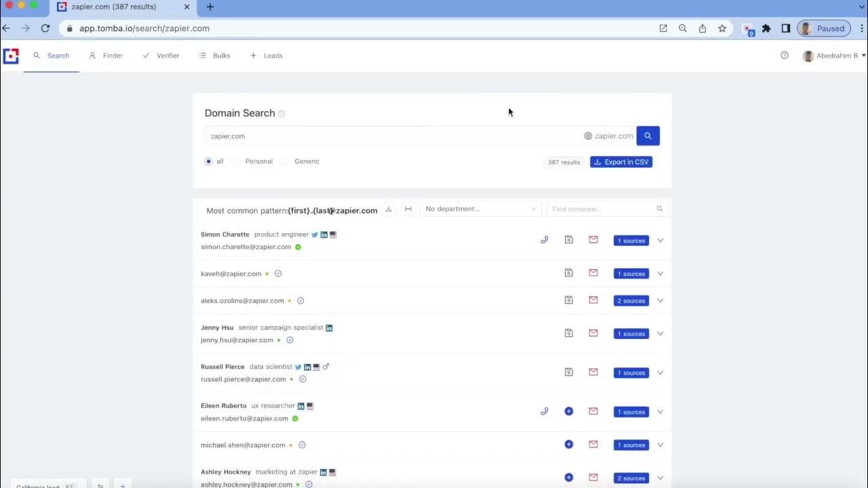Expand the aleks.ozolins@zapier.com row chevron
Viewport: 868px width, 488px height.
pyautogui.click(x=660, y=300)
